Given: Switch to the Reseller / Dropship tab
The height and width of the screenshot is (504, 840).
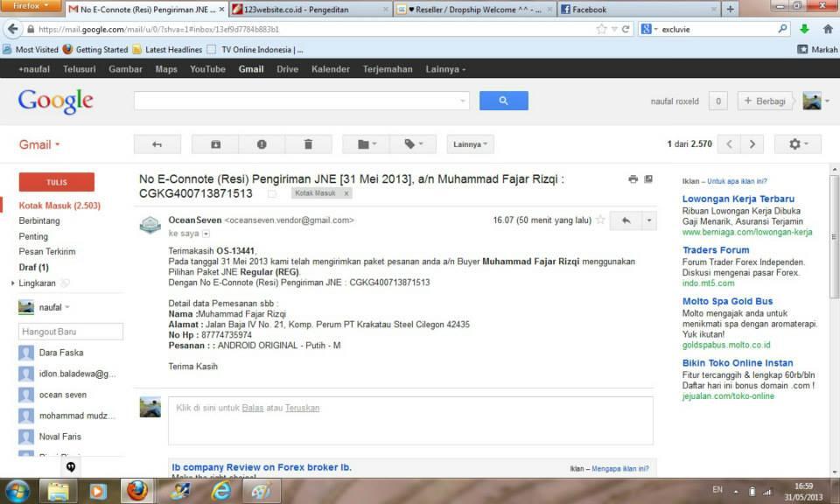Looking at the screenshot, I should 474,9.
